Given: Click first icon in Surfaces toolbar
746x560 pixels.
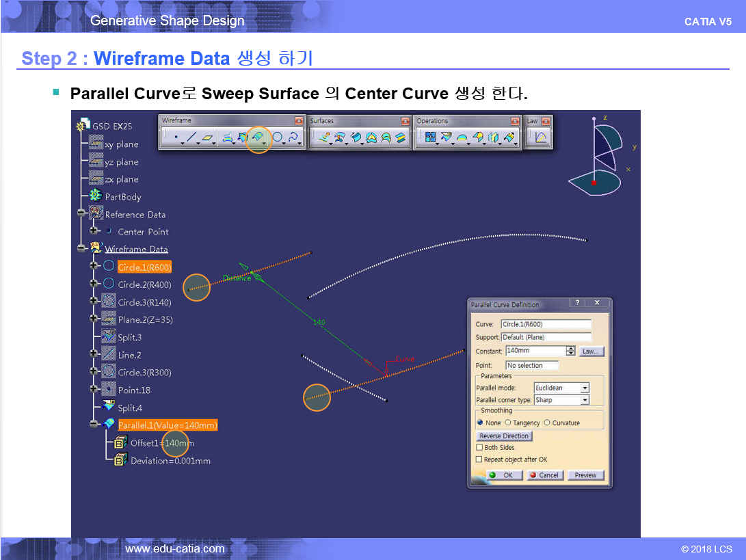Looking at the screenshot, I should coord(324,138).
